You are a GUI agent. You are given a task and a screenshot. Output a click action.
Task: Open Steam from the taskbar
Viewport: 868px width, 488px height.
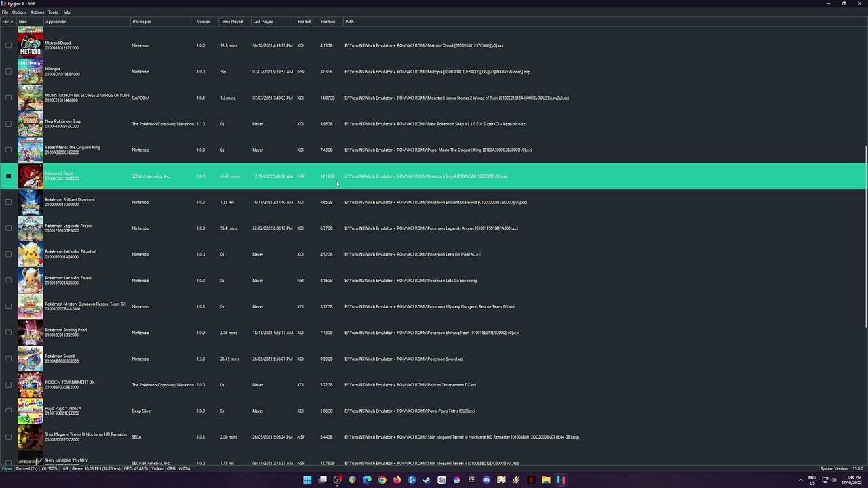point(427,480)
